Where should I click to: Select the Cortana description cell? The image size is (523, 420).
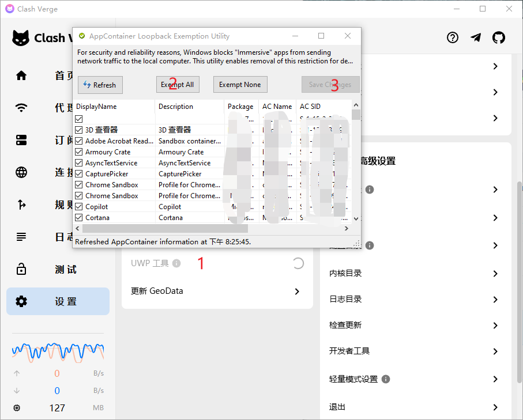click(x=190, y=218)
